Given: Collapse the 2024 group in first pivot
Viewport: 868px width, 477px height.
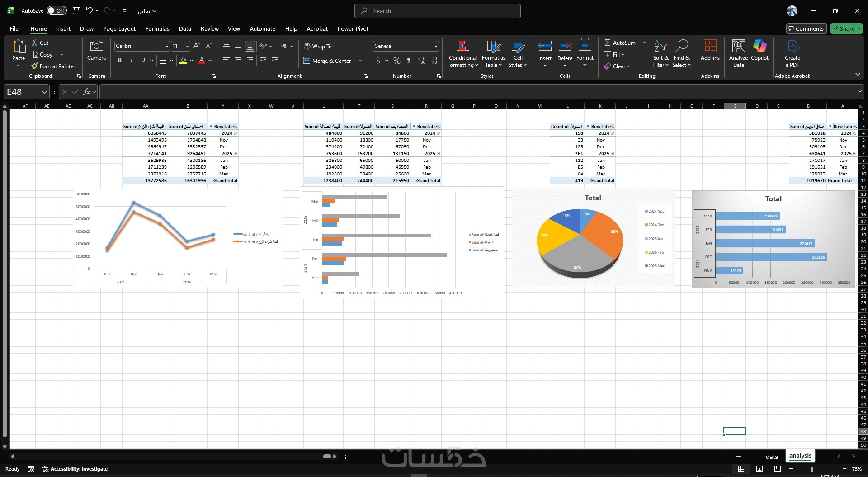Looking at the screenshot, I should (854, 133).
